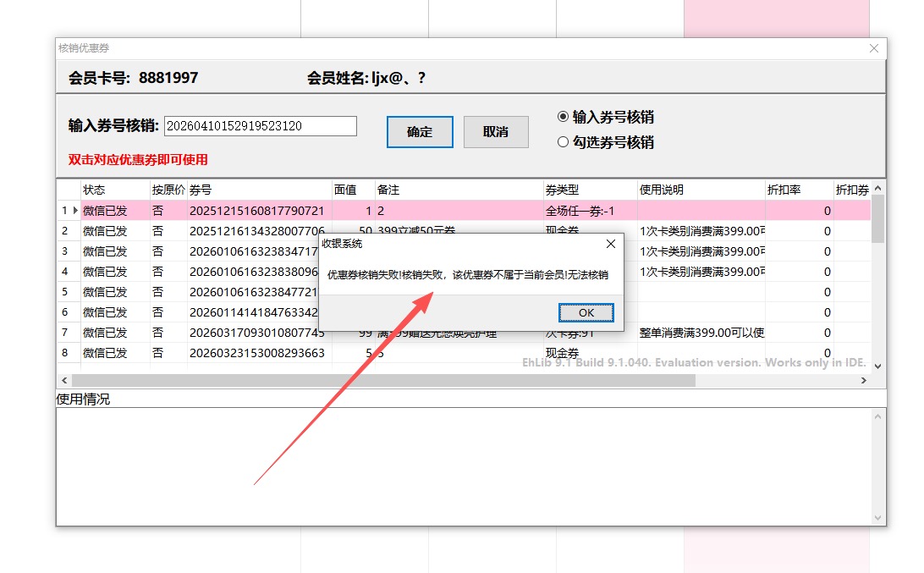Image resolution: width=924 pixels, height=573 pixels.
Task: Close the 收银系统 message dialog
Action: click(611, 244)
